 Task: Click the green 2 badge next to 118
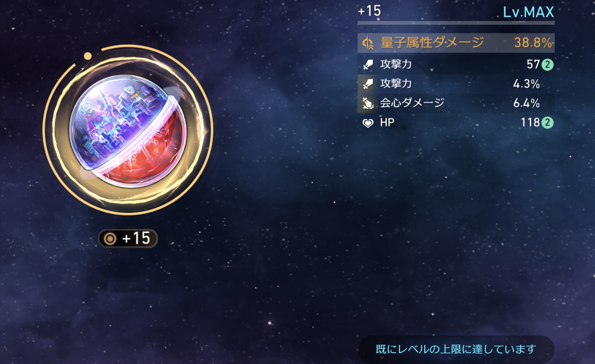pos(547,122)
